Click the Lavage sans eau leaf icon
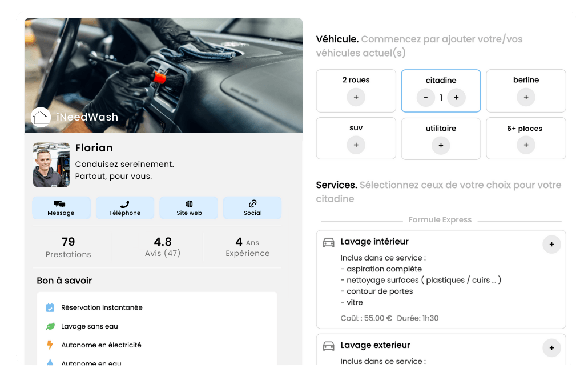Image resolution: width=588 pixels, height=376 pixels. [x=50, y=326]
